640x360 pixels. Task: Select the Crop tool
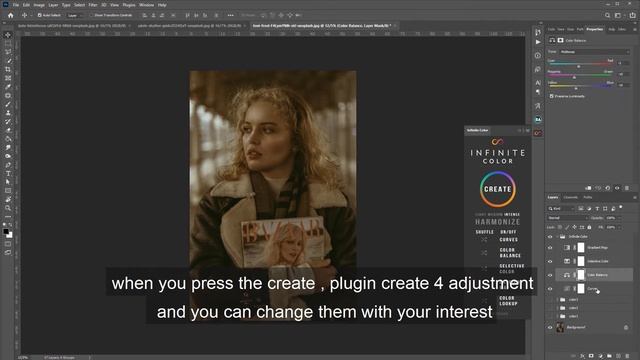(8, 69)
